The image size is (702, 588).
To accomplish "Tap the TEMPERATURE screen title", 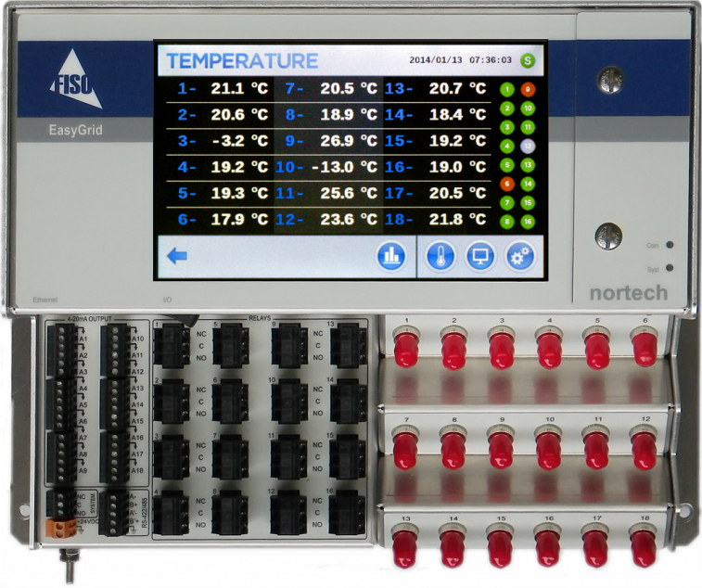I will (242, 61).
